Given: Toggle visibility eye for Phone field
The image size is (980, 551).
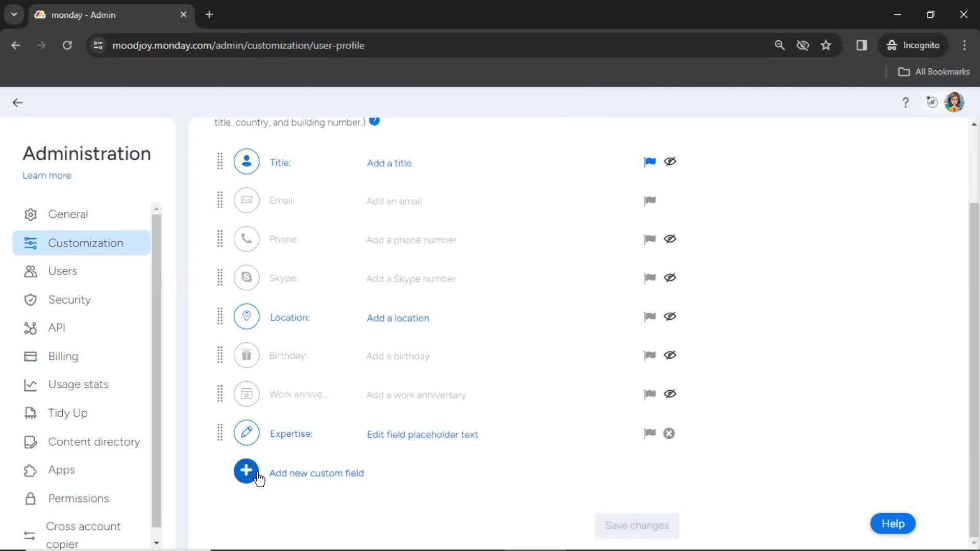Looking at the screenshot, I should click(x=670, y=239).
